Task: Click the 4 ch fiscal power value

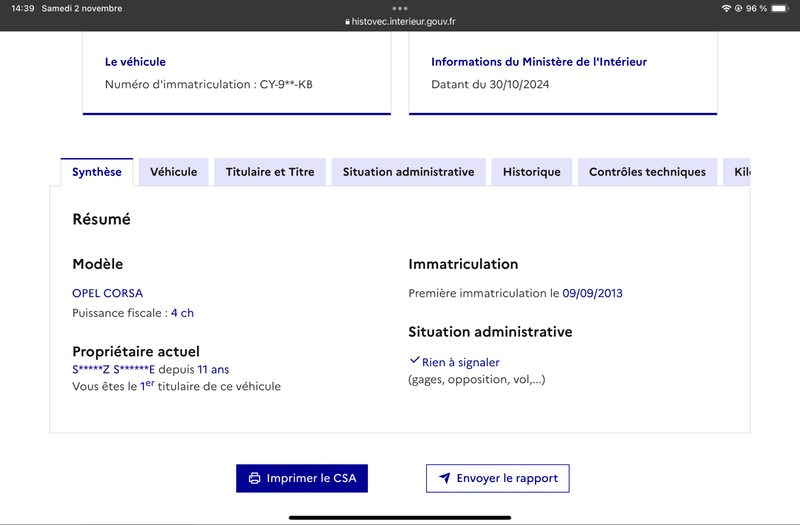Action: (182, 313)
